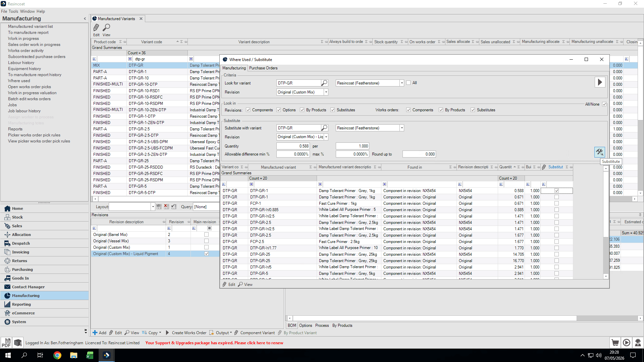Screen dimensions: 644x362
Task: Open the Tools menu
Action: 13,11
